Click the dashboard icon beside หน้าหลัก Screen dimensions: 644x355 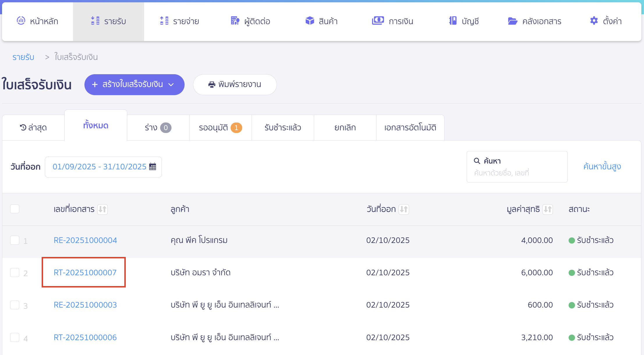click(x=21, y=21)
